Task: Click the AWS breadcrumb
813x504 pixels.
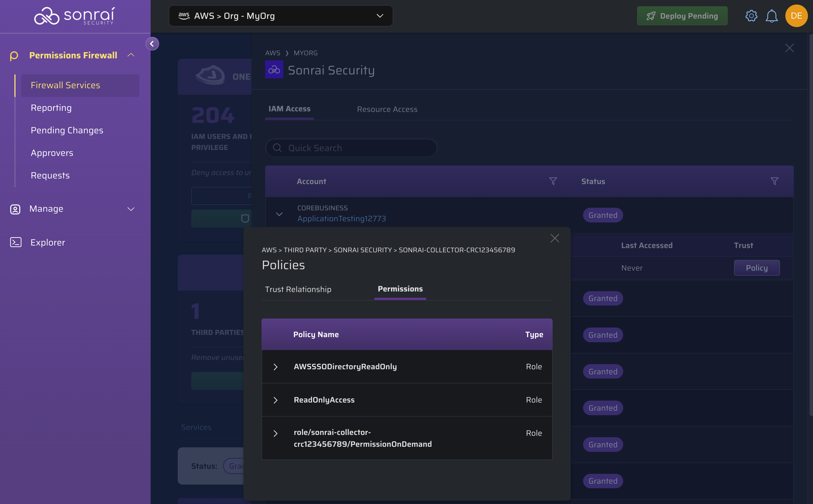Action: click(x=273, y=53)
